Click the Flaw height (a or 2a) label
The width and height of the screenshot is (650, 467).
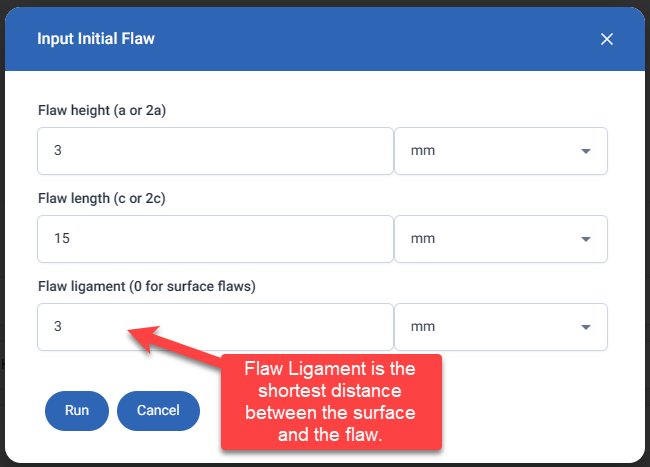[x=101, y=109]
